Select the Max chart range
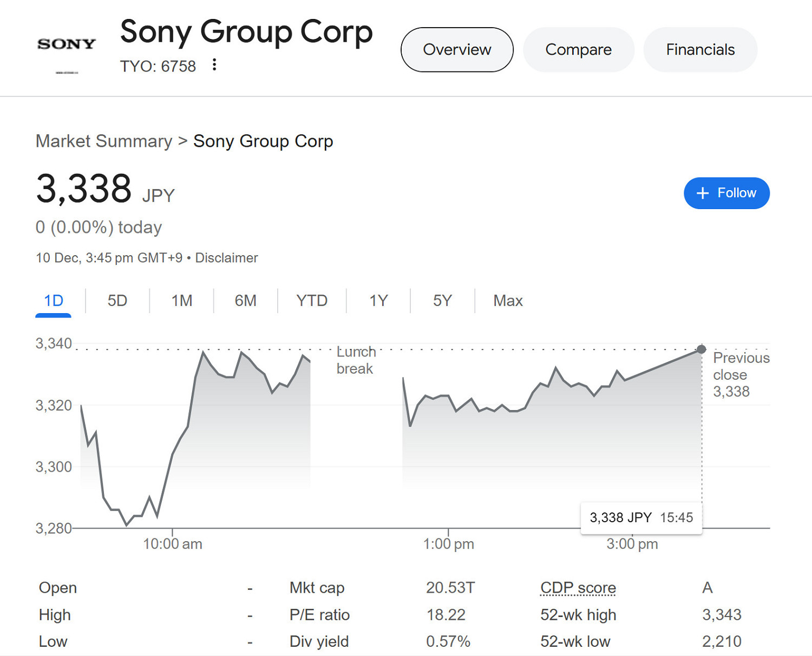This screenshot has width=812, height=656. [x=508, y=301]
